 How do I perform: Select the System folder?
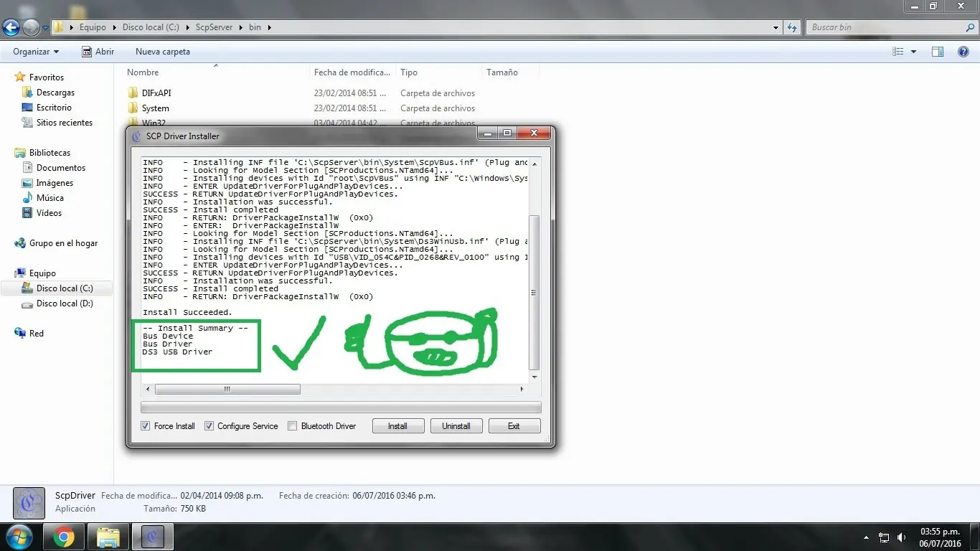pyautogui.click(x=155, y=108)
